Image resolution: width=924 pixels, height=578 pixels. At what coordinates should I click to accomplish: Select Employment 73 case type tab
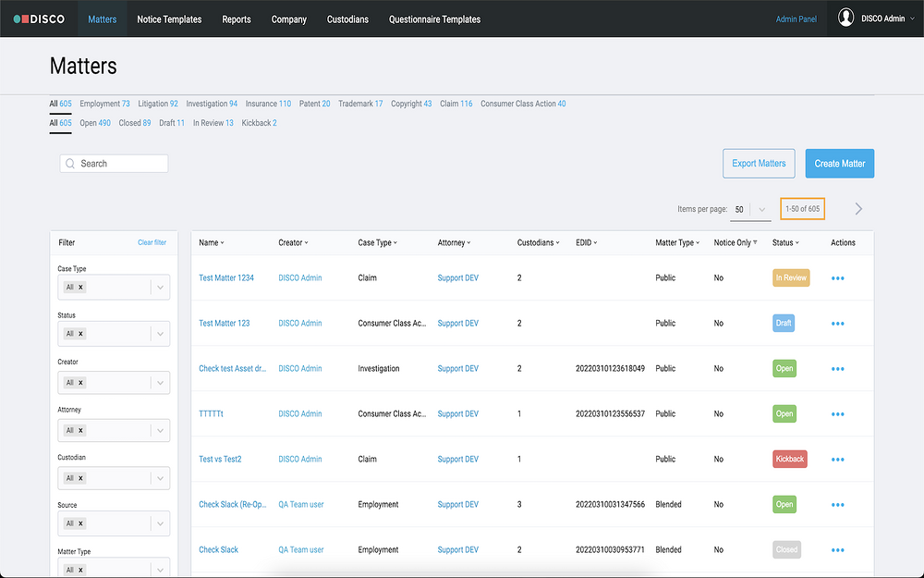click(105, 104)
